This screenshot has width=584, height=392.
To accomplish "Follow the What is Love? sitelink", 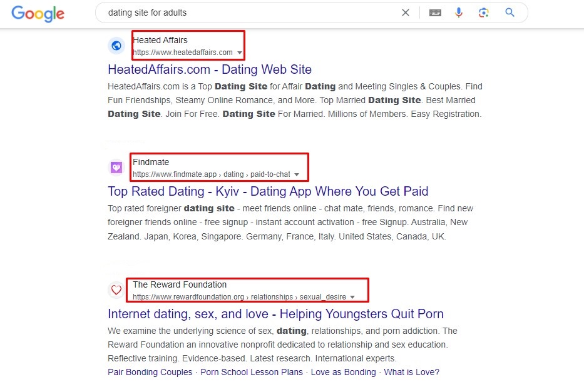I will point(412,372).
